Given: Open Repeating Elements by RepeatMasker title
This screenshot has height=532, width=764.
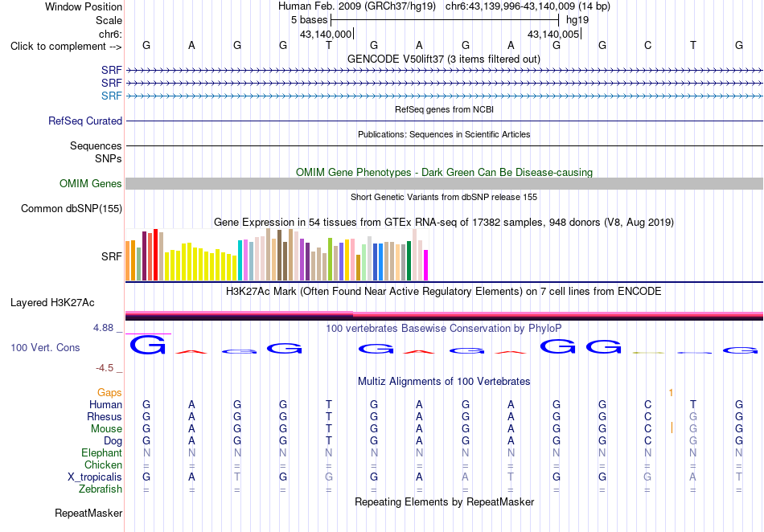Looking at the screenshot, I should pos(445,502).
